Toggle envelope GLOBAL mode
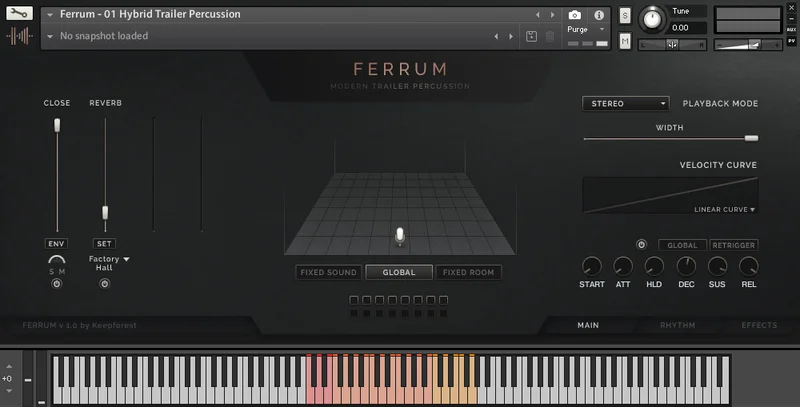Image resolution: width=800 pixels, height=407 pixels. [x=682, y=245]
